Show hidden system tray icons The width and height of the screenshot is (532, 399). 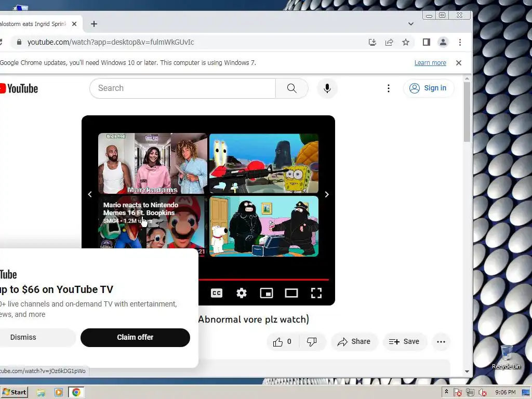pos(446,392)
